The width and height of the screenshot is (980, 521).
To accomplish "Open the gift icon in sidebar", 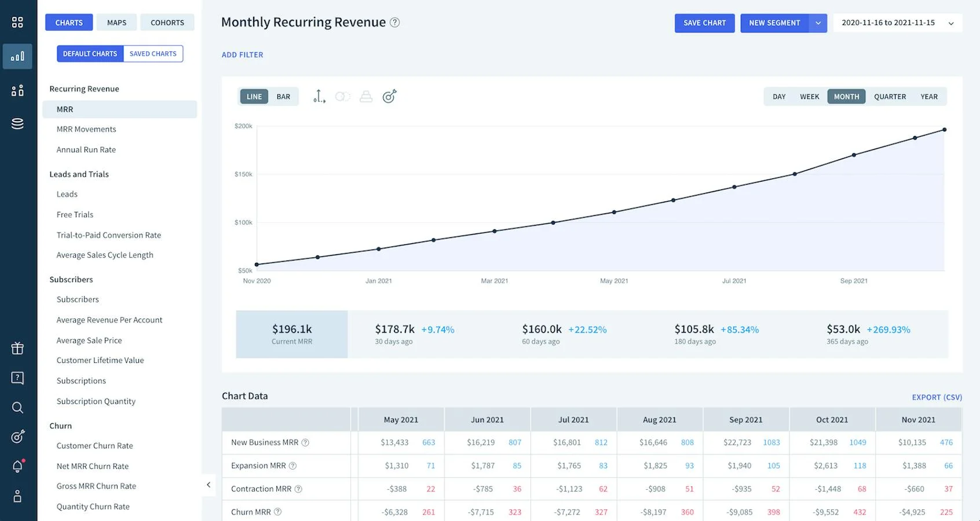I will pyautogui.click(x=17, y=348).
